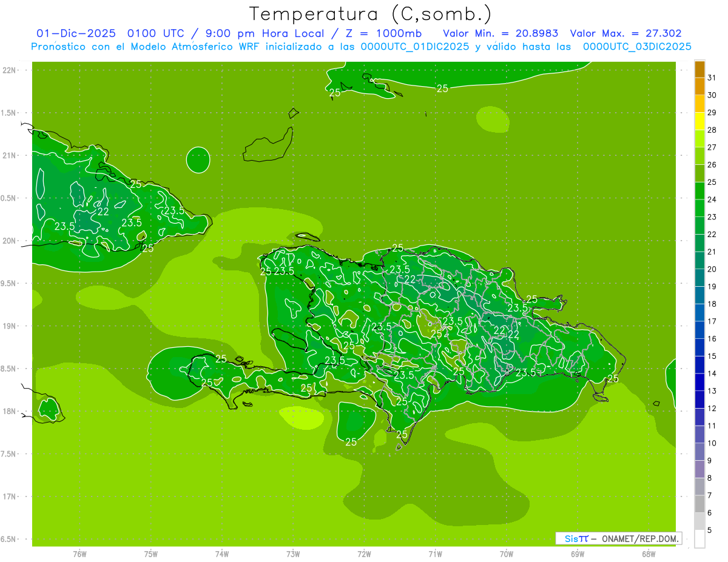
Task: Click the "76W" longitude axis label
Action: tap(79, 554)
